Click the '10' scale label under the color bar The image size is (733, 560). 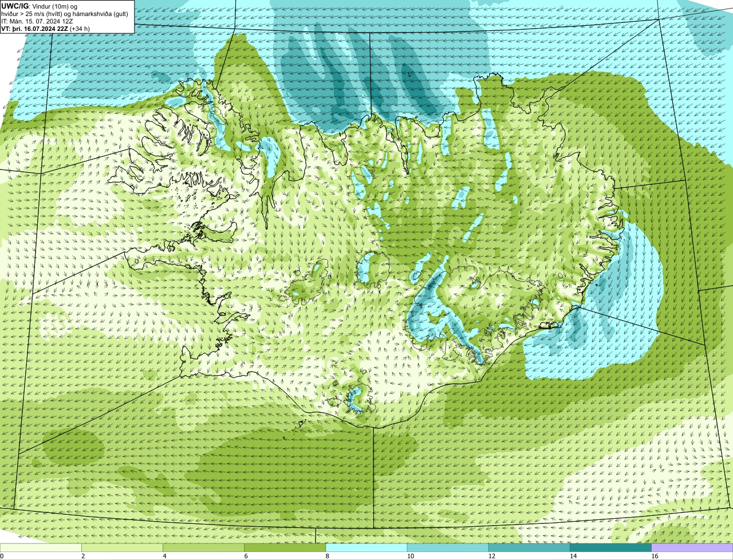[411, 556]
